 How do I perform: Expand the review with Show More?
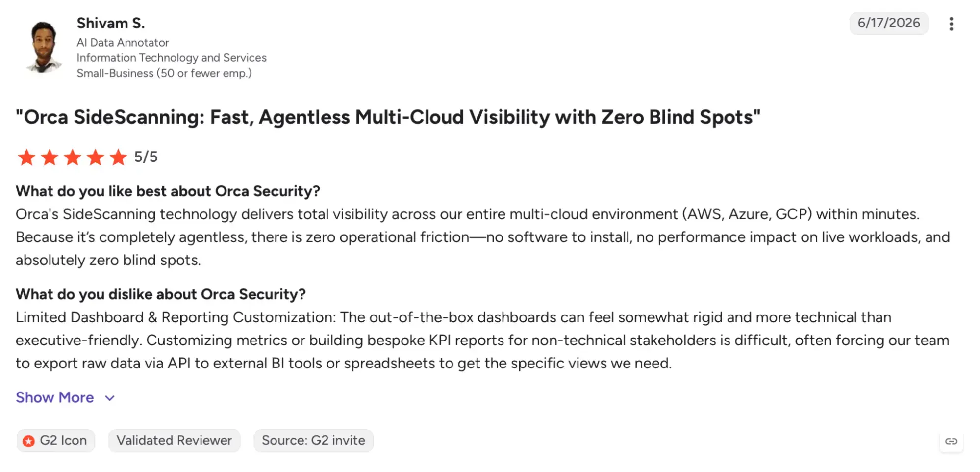pos(55,397)
